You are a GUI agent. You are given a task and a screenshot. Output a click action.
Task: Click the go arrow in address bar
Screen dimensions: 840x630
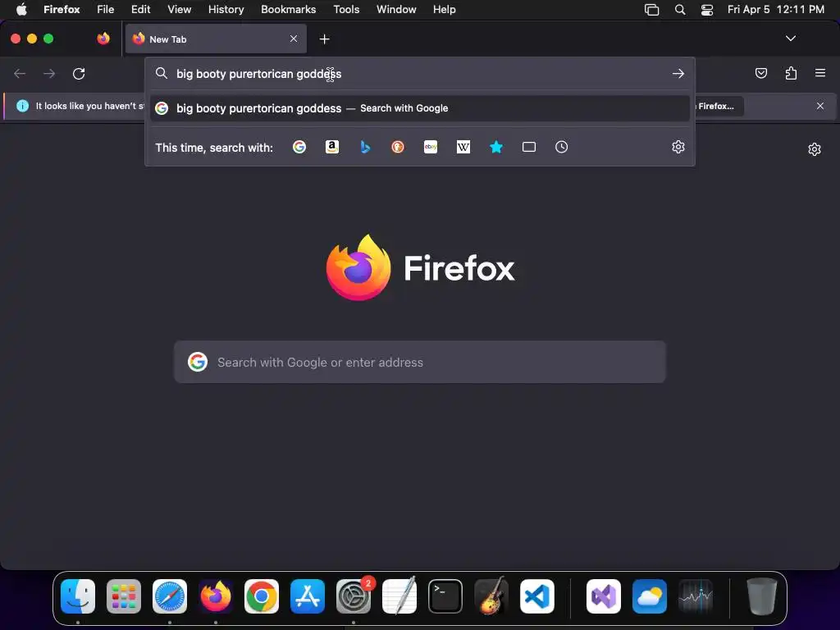678,73
